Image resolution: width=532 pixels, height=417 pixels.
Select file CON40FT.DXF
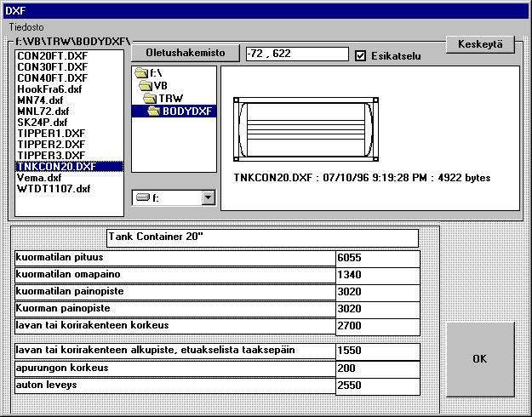tap(69, 78)
